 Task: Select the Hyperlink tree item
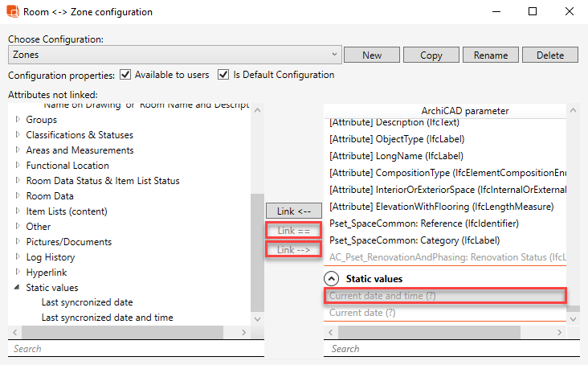pos(47,273)
